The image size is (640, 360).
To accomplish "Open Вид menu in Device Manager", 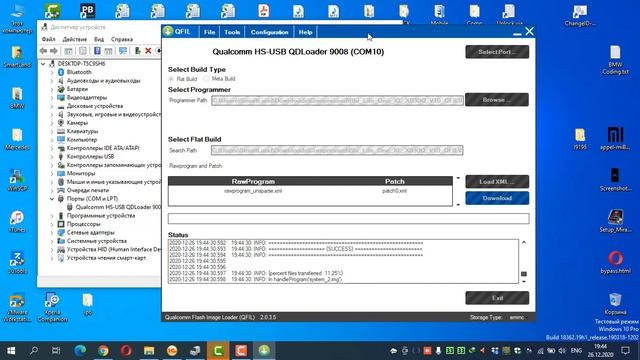I will (x=99, y=39).
